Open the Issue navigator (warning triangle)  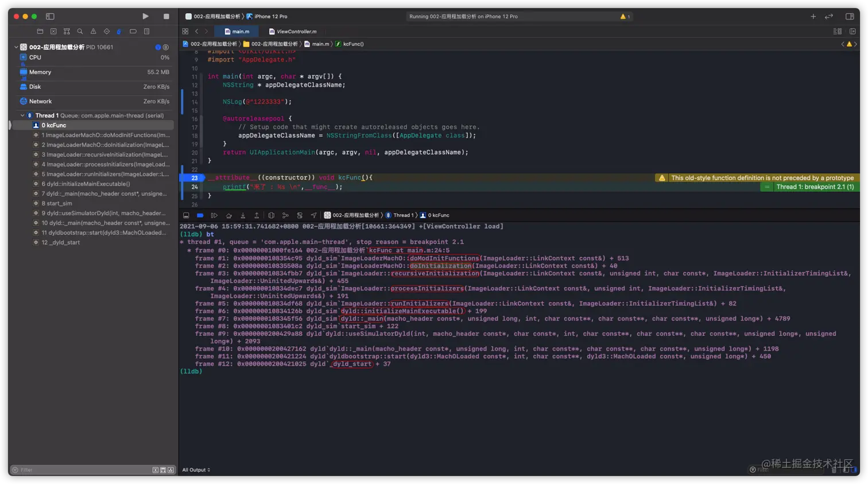click(x=93, y=32)
